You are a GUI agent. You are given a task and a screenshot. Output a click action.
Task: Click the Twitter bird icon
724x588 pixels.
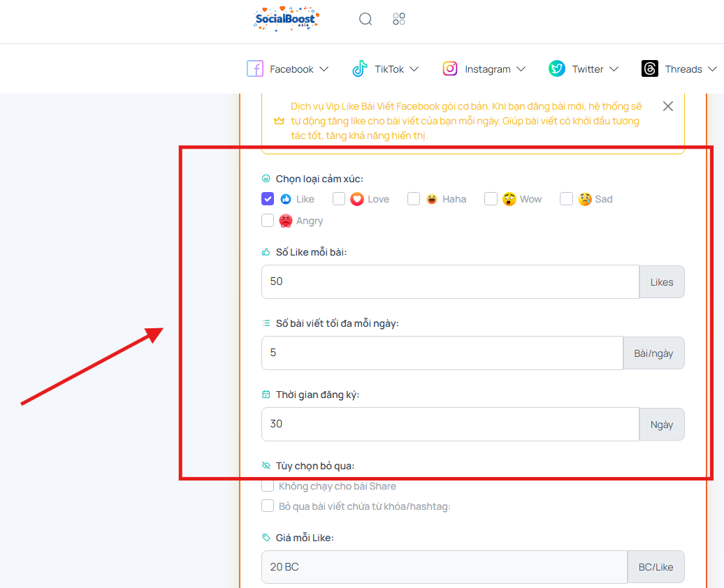[557, 68]
